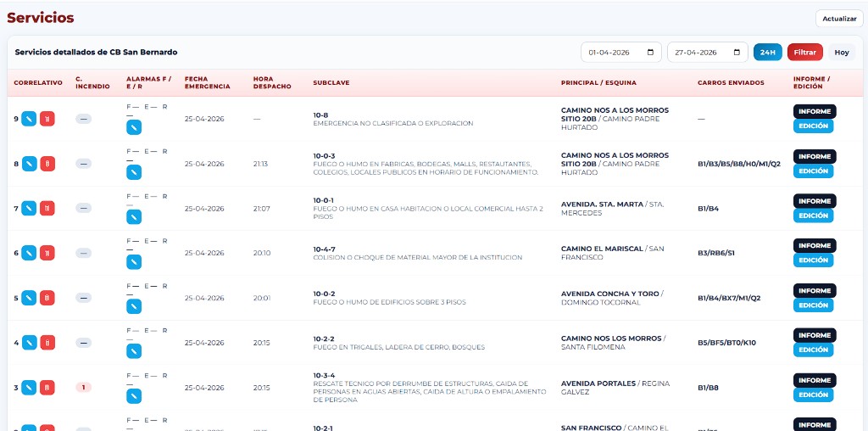Delete service 9 using red trash icon
868x431 pixels.
tap(47, 119)
